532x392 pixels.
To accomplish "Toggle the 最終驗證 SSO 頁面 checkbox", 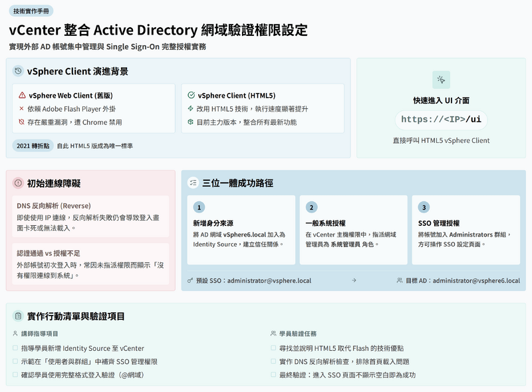I will (274, 375).
